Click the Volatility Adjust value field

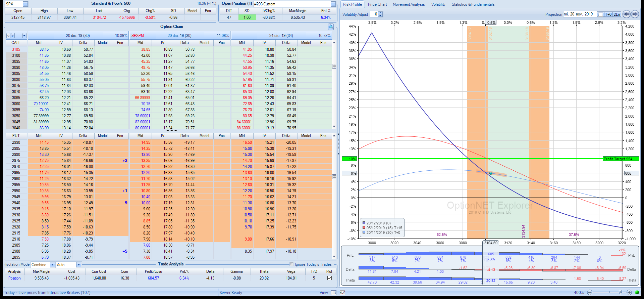coord(374,14)
